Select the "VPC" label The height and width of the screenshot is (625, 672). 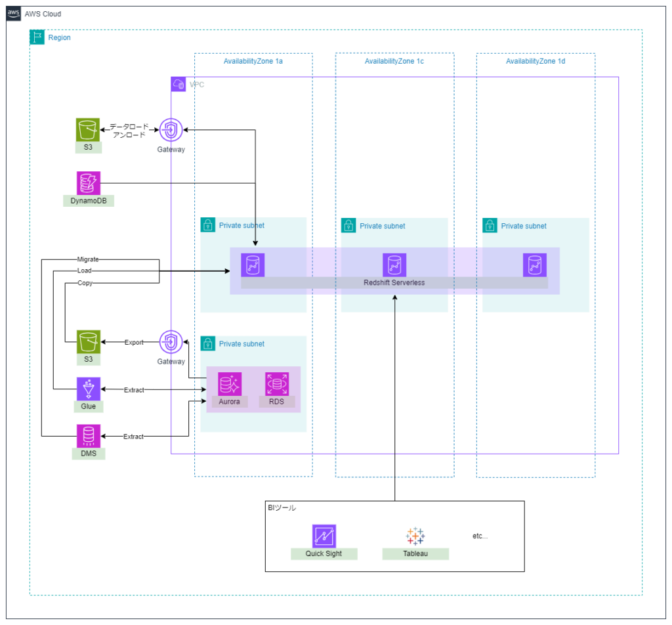[x=197, y=85]
